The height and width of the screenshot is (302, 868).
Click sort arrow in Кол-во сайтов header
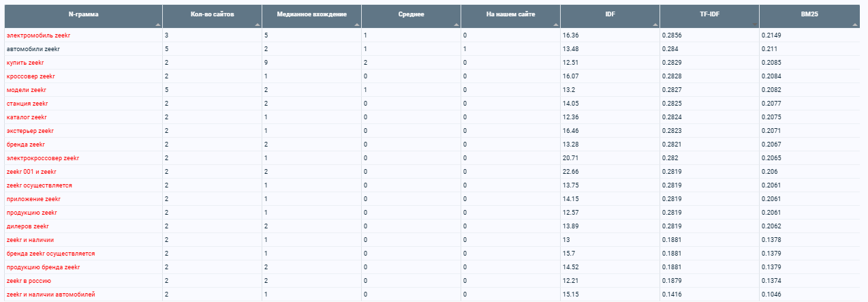point(258,24)
